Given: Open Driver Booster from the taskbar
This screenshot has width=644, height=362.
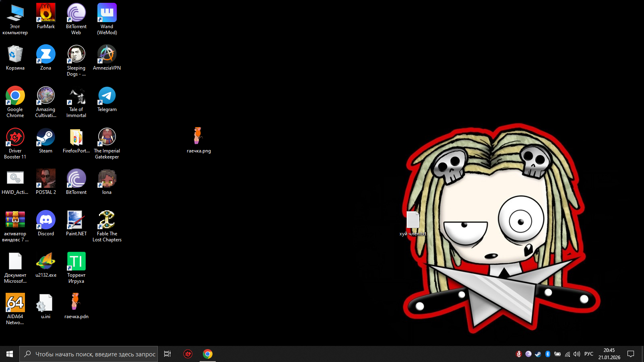Looking at the screenshot, I should tap(188, 354).
